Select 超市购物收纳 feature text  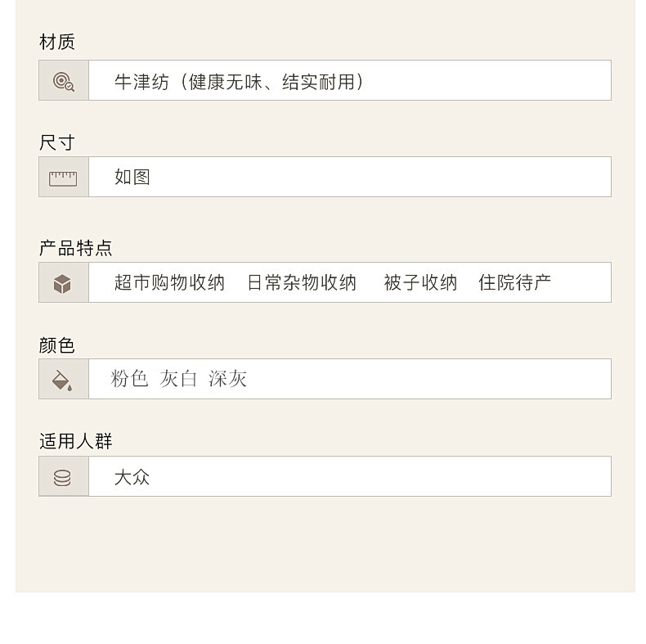pos(169,283)
